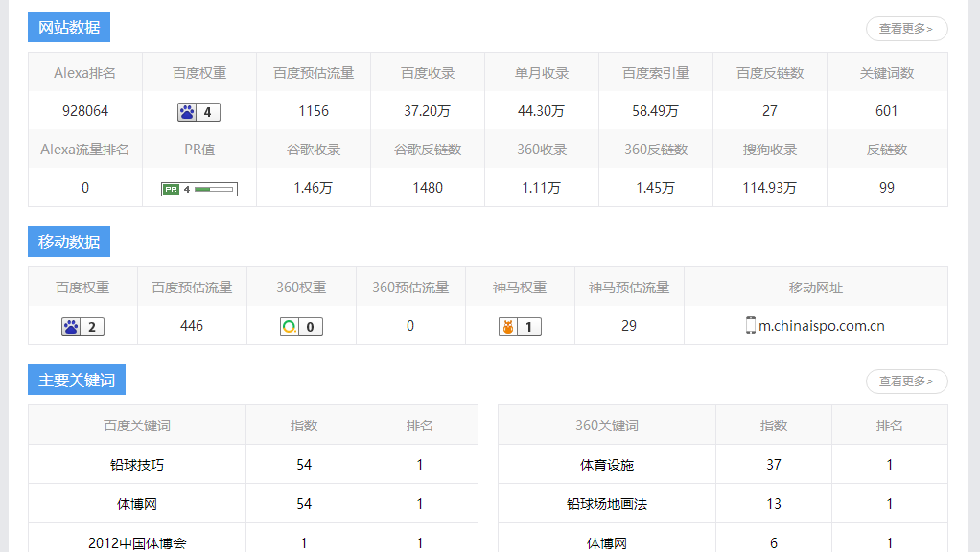Click the 移动网址 column header
The width and height of the screenshot is (980, 552).
[816, 287]
